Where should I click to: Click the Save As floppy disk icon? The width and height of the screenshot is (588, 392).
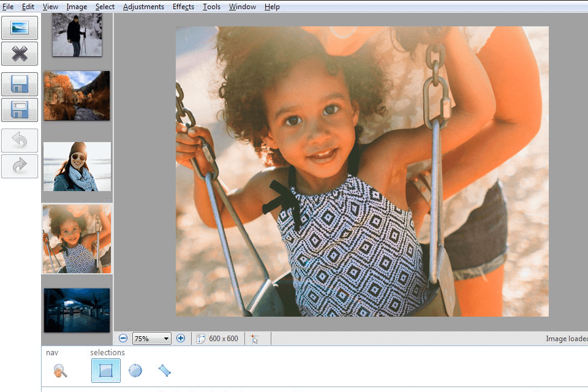click(x=19, y=110)
